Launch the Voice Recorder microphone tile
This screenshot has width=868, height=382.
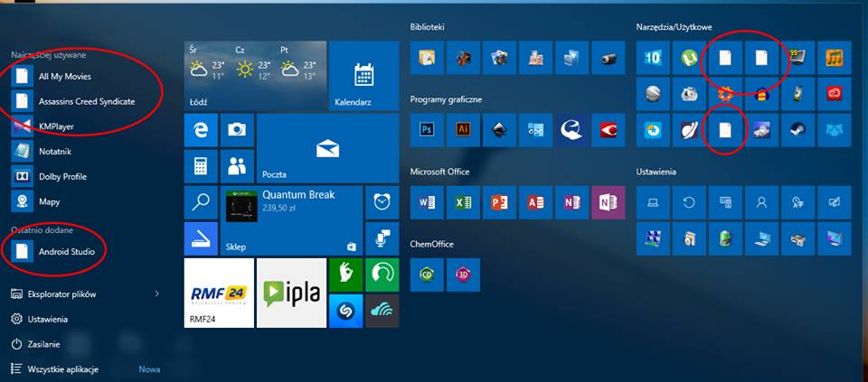click(x=382, y=238)
